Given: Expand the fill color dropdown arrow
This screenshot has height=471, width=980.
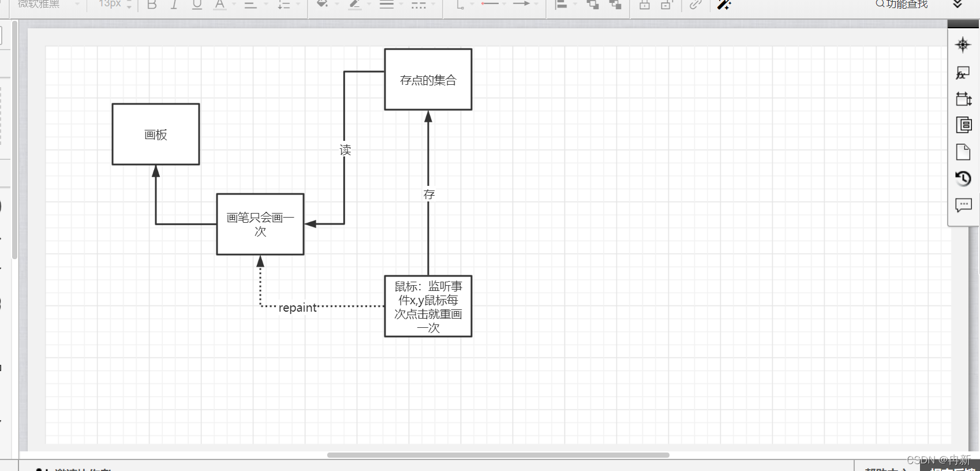Looking at the screenshot, I should point(336,5).
